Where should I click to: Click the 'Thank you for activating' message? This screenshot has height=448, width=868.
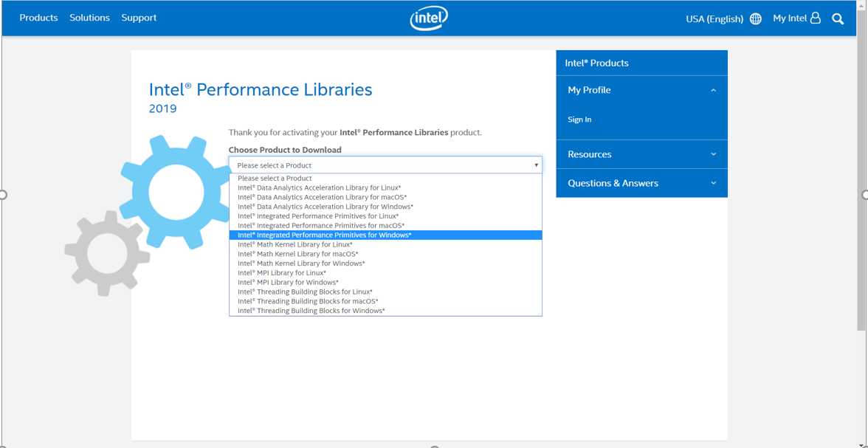356,133
